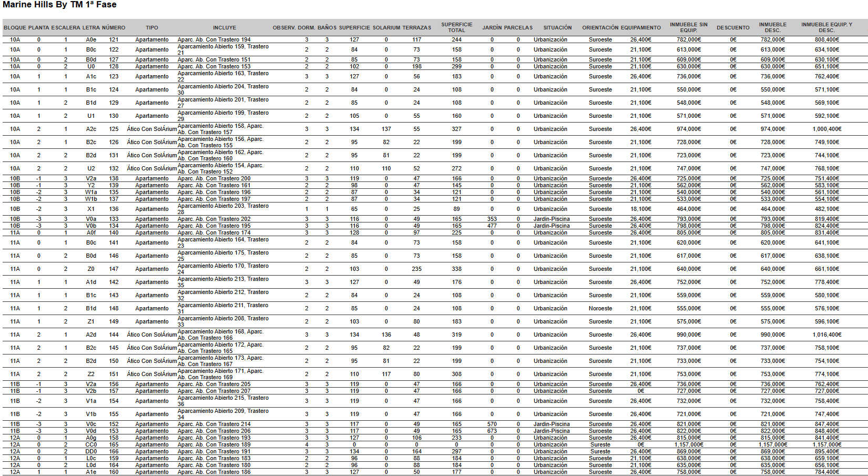Viewport: 868px width, 476px height.
Task: Click the letter CC0 cell
Action: click(91, 445)
